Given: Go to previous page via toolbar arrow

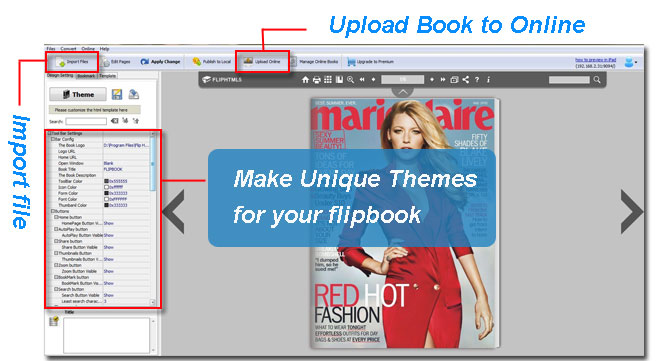Looking at the screenshot, I should (373, 79).
